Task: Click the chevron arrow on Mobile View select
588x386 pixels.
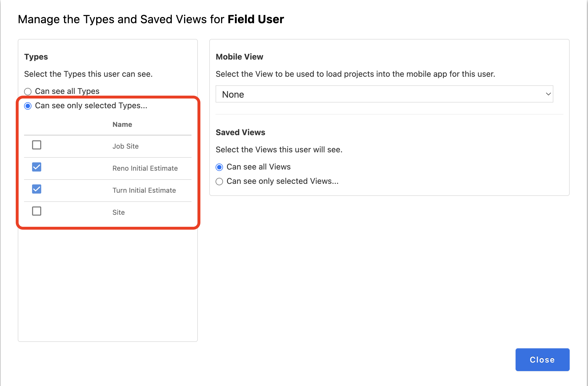Action: pyautogui.click(x=548, y=94)
